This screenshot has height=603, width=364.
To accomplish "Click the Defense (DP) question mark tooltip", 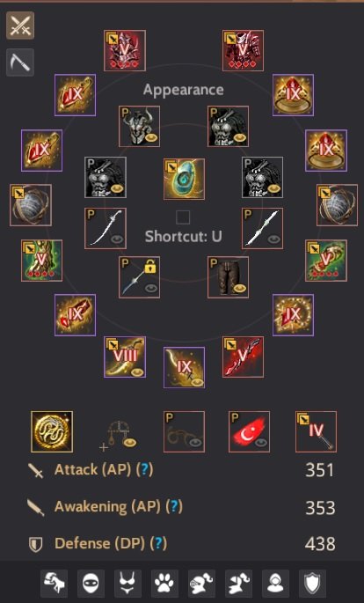I will pos(158,543).
